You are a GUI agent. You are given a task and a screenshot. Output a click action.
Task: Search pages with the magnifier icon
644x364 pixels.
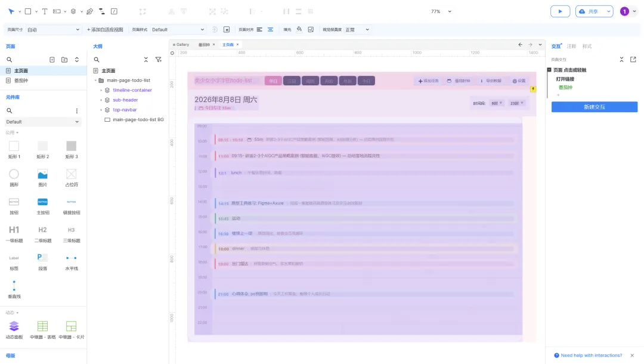pyautogui.click(x=10, y=60)
